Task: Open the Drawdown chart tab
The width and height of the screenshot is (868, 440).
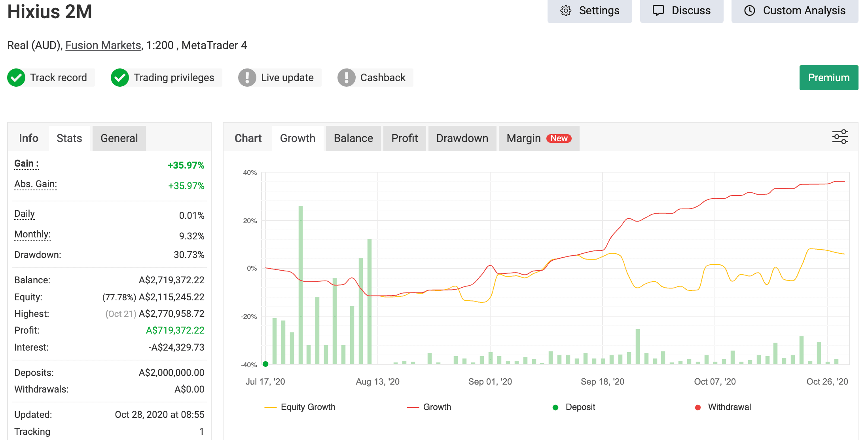Action: [x=462, y=138]
